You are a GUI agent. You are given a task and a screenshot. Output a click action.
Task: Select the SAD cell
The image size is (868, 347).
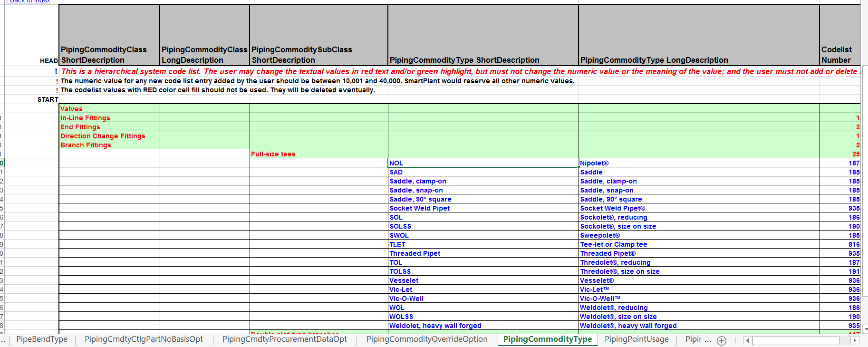point(483,172)
